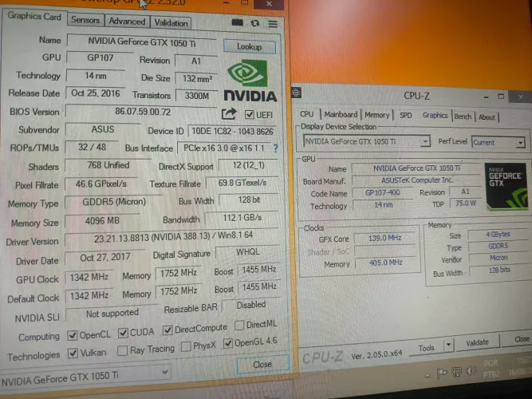Toggle the OpenCL checkbox
The width and height of the screenshot is (532, 399).
(72, 335)
